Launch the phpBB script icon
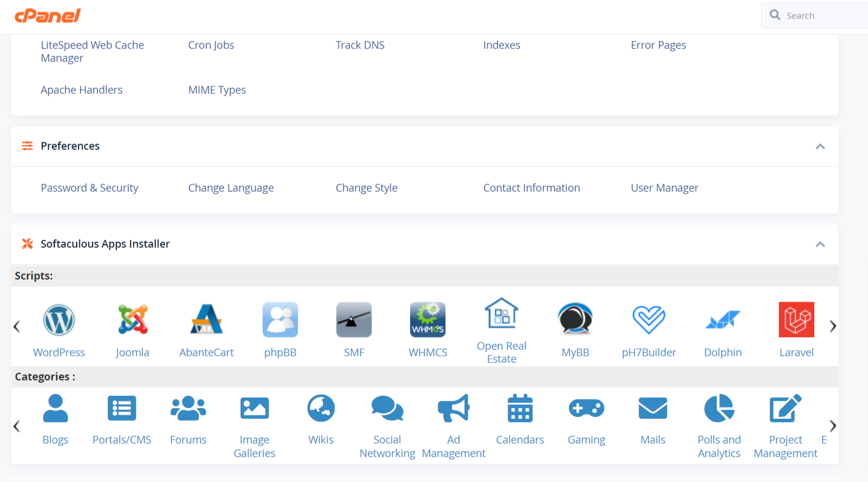868x482 pixels. coord(280,320)
